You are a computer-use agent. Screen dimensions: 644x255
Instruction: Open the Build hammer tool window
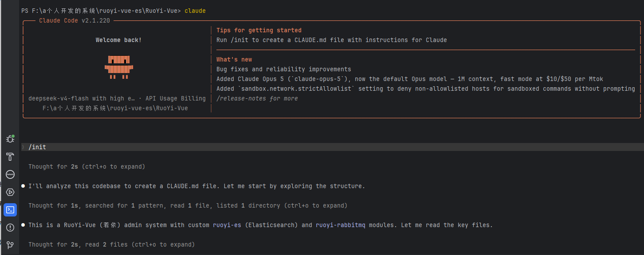point(10,157)
